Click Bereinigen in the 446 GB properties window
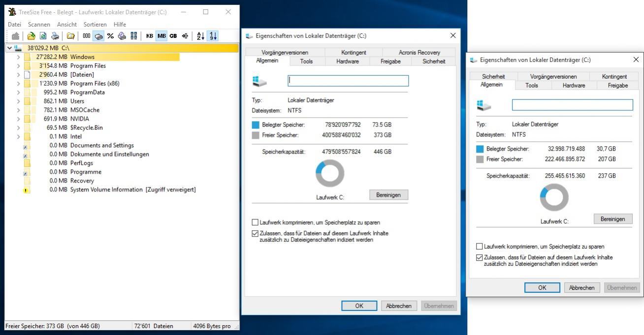 click(x=388, y=195)
